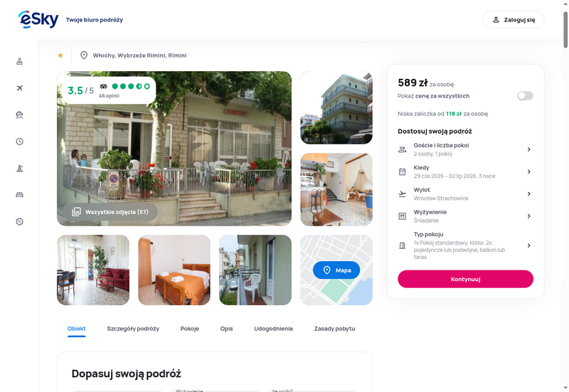Expand the Wyżywienie meal option
The image size is (569, 392).
pos(466,216)
